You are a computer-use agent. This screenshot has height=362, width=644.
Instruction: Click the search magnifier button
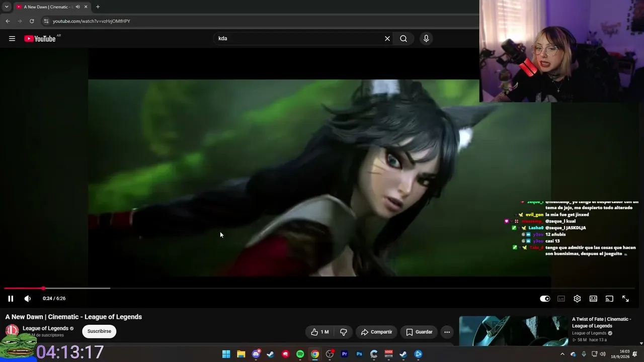(404, 39)
